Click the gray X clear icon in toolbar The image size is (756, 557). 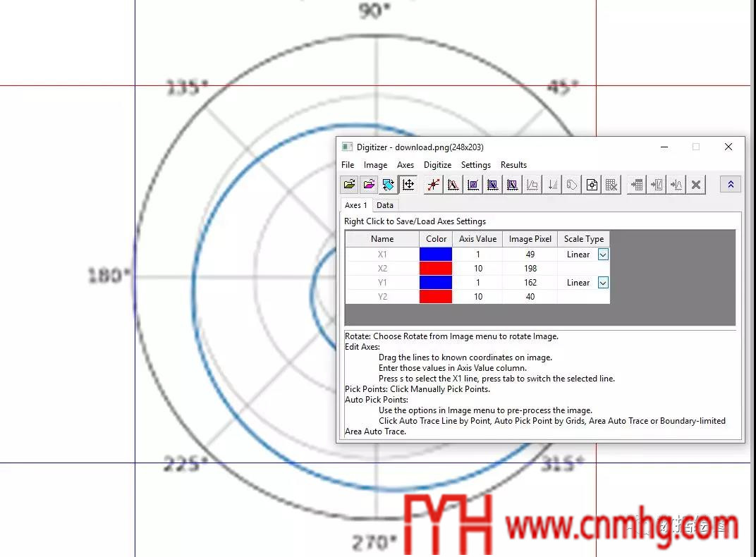(x=696, y=185)
